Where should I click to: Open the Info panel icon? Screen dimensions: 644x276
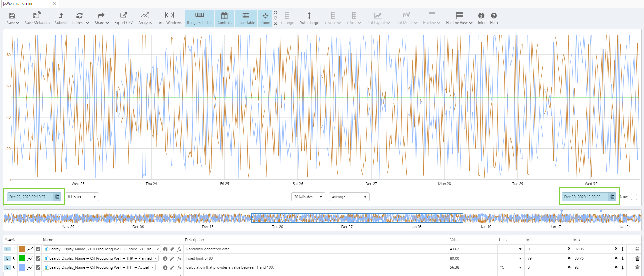click(481, 18)
